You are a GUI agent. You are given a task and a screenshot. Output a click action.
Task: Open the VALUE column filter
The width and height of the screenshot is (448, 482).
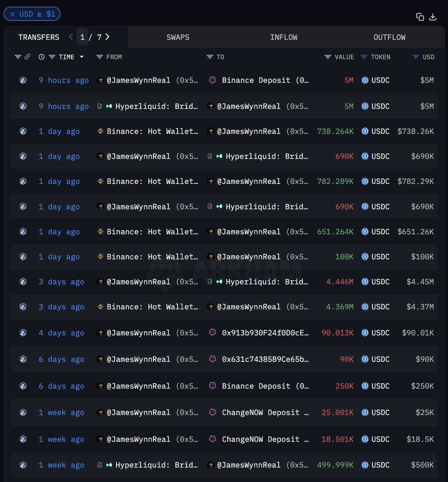[328, 57]
